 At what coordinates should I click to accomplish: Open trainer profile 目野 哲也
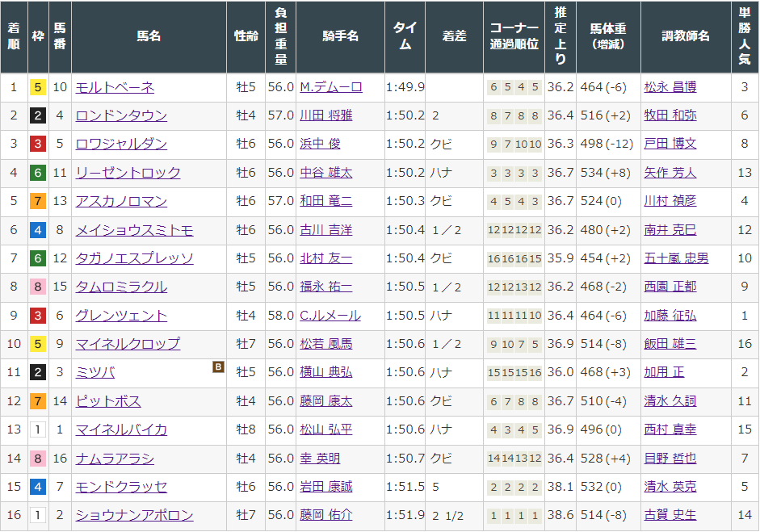pos(670,459)
